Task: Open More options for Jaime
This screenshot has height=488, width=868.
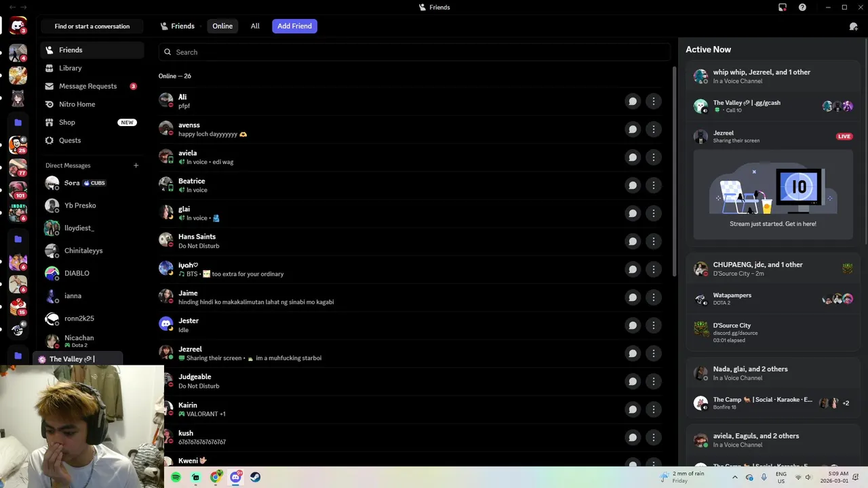Action: click(653, 297)
